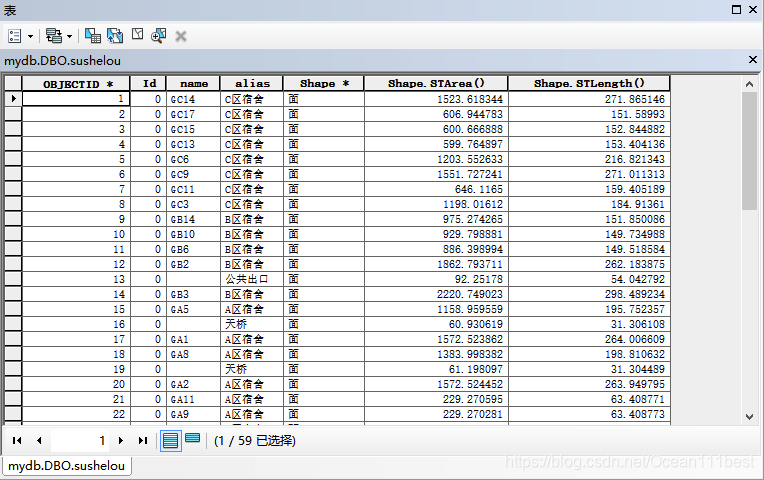The image size is (764, 480).
Task: Click the GA1 name cell
Action: (x=193, y=340)
